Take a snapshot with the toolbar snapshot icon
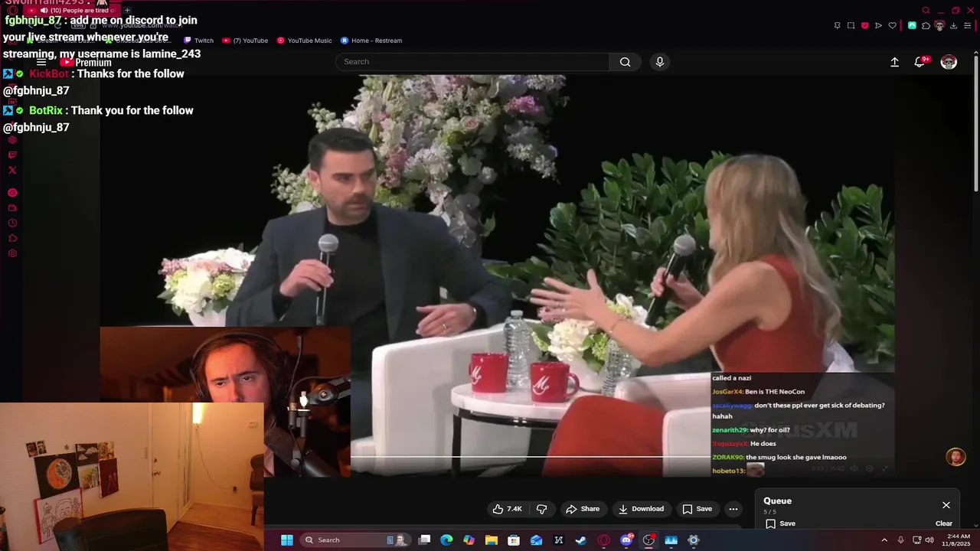Image resolution: width=980 pixels, height=551 pixels. 851,25
